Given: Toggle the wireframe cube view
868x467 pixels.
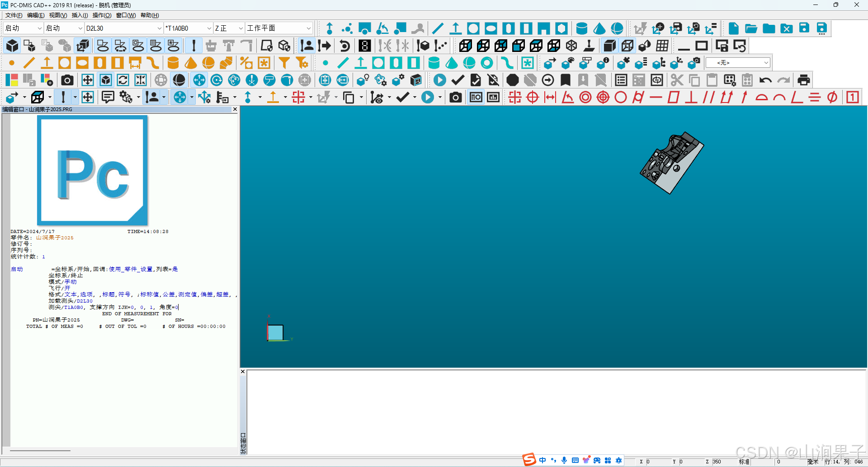Looking at the screenshot, I should (627, 46).
